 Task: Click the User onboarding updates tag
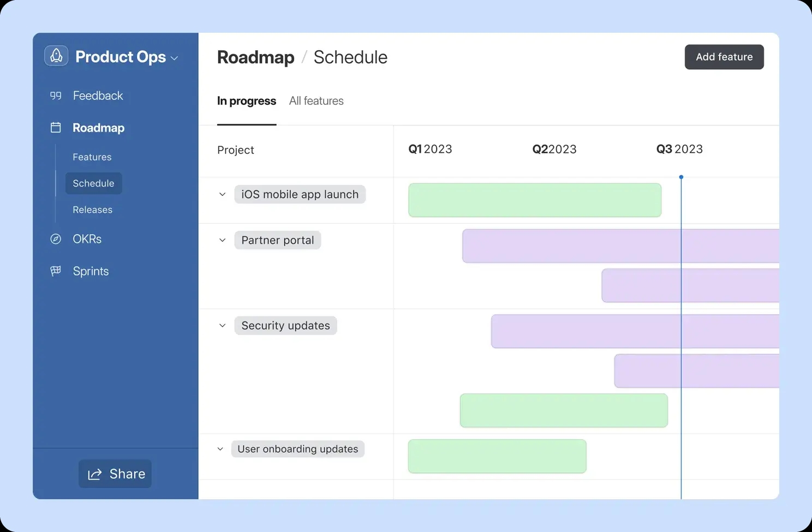[298, 449]
